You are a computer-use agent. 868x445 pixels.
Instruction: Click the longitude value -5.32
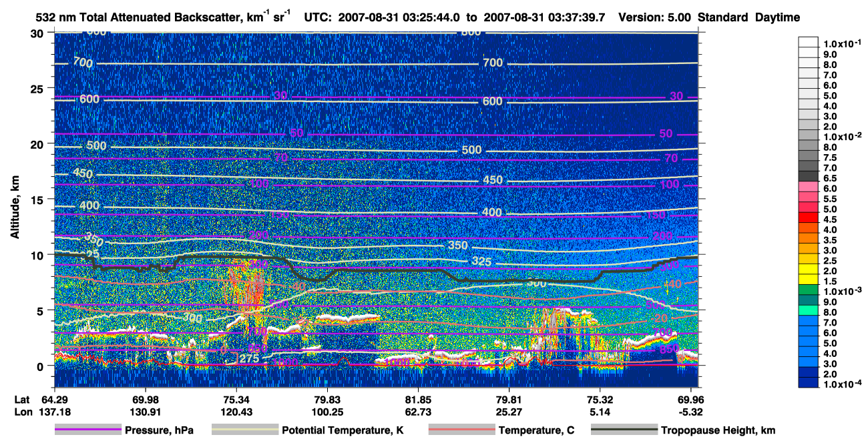tap(692, 412)
